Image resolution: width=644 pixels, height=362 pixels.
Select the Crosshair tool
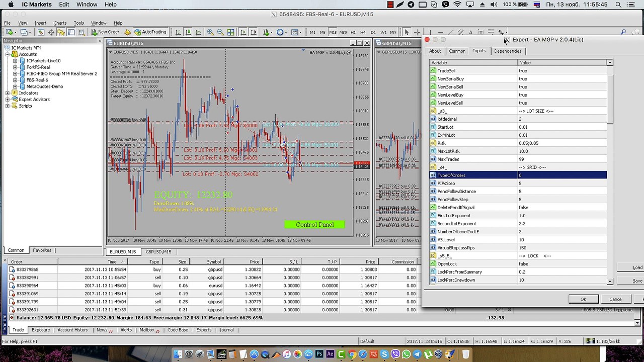pyautogui.click(x=417, y=32)
